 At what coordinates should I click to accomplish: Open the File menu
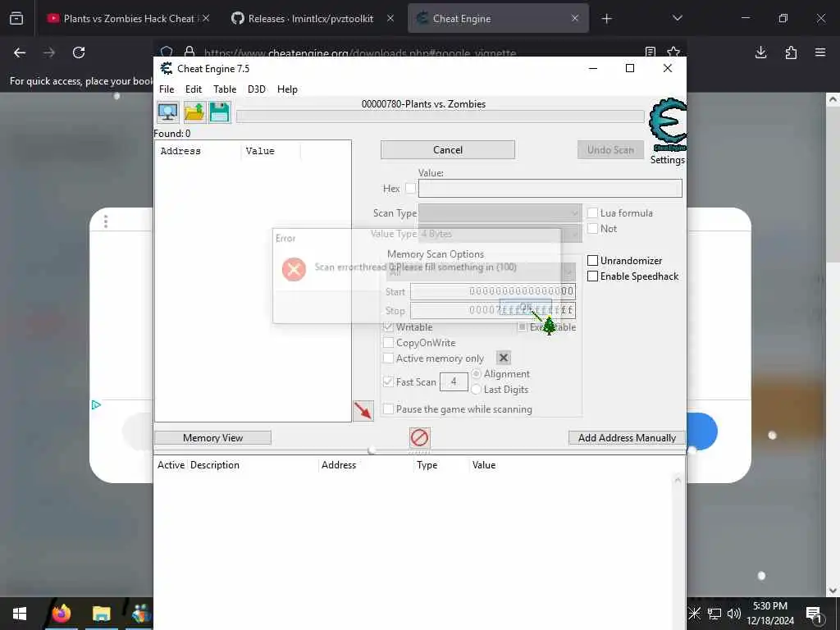(x=167, y=89)
